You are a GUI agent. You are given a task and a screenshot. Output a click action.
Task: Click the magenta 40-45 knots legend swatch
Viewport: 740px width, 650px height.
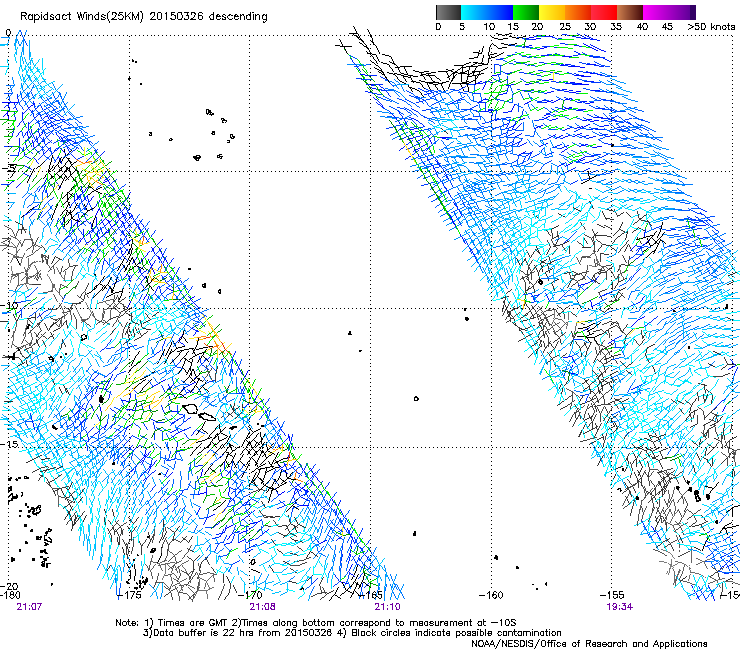click(656, 12)
